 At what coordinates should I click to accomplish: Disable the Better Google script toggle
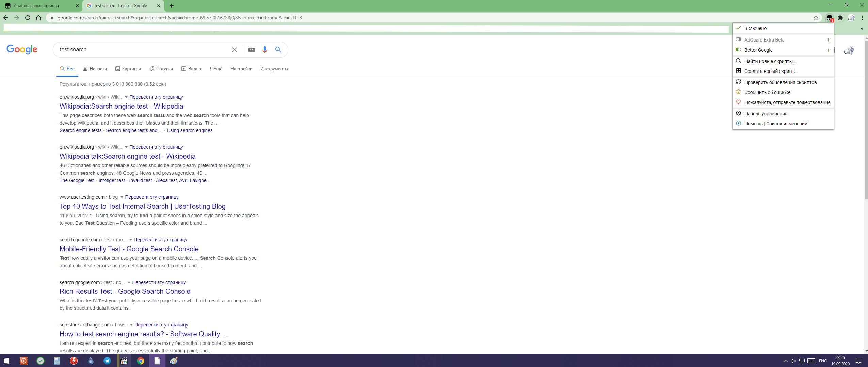click(738, 50)
